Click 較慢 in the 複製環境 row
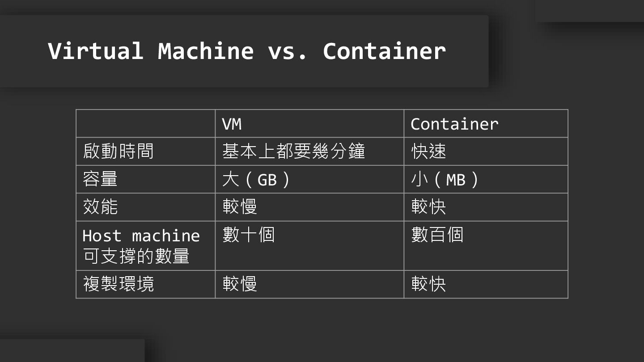The height and width of the screenshot is (362, 644). 240,284
